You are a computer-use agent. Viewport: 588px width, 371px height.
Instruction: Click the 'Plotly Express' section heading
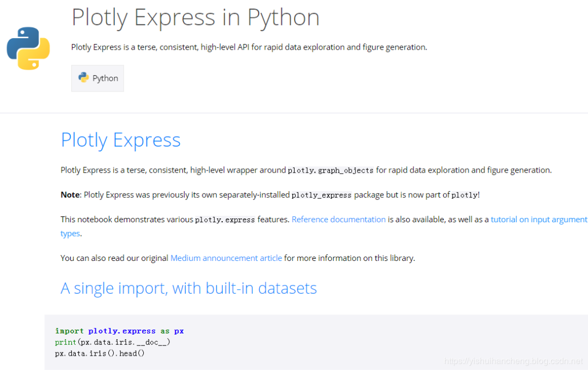click(120, 140)
